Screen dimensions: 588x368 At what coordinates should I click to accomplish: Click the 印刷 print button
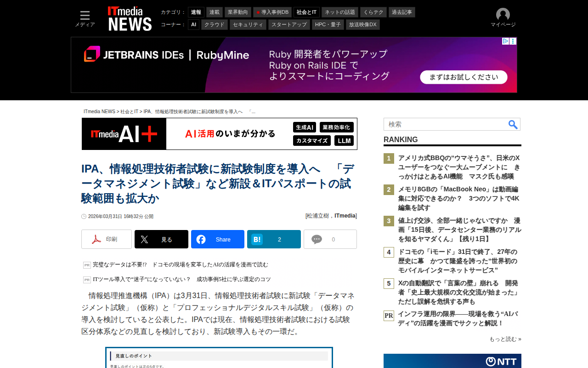click(107, 239)
